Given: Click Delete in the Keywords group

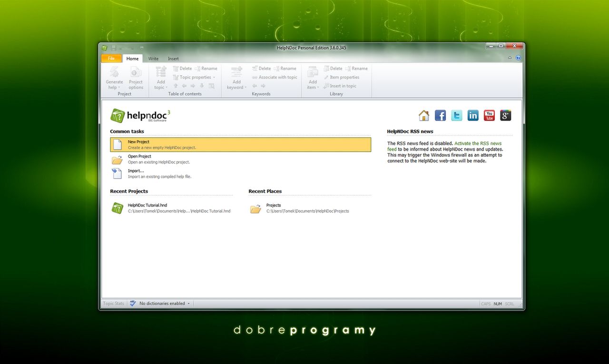Looking at the screenshot, I should click(261, 69).
